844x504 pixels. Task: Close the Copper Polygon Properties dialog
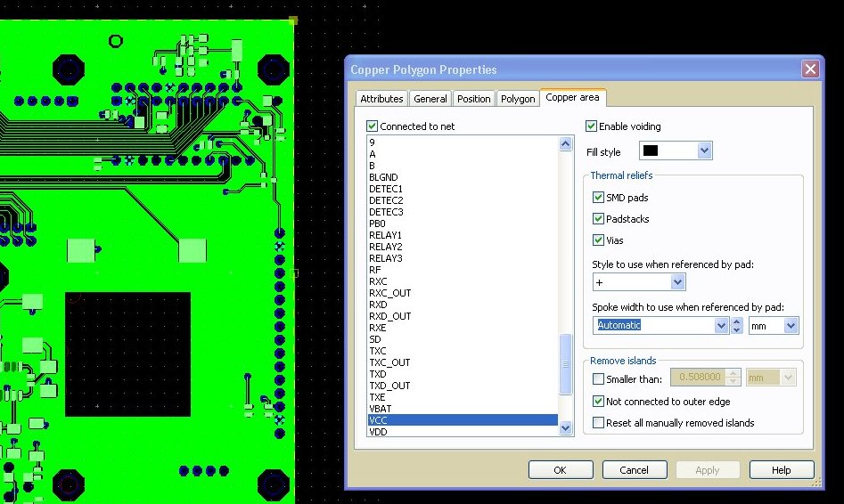pos(809,69)
